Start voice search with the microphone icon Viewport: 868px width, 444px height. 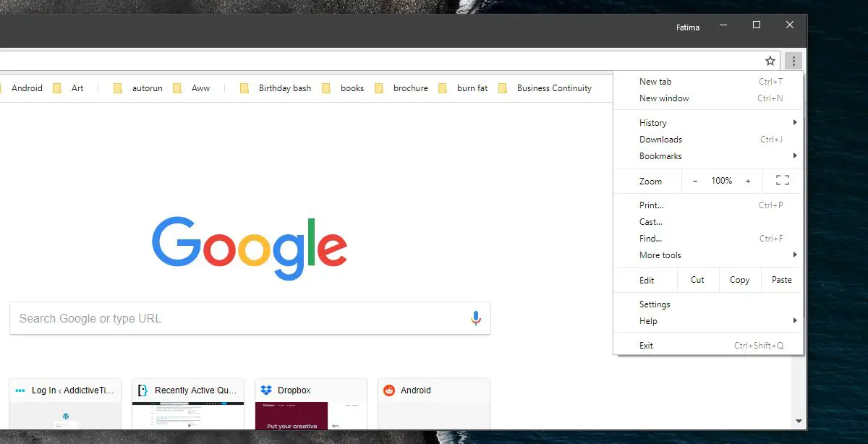tap(475, 318)
